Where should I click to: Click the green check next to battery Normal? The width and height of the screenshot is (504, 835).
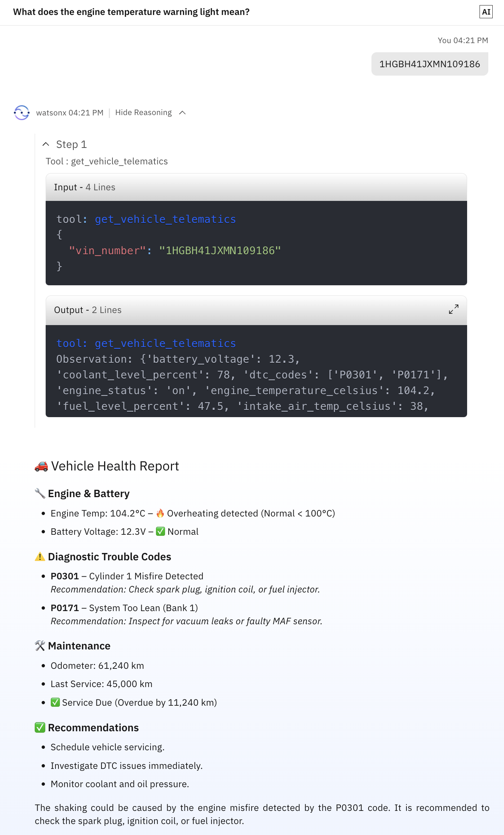pyautogui.click(x=160, y=531)
